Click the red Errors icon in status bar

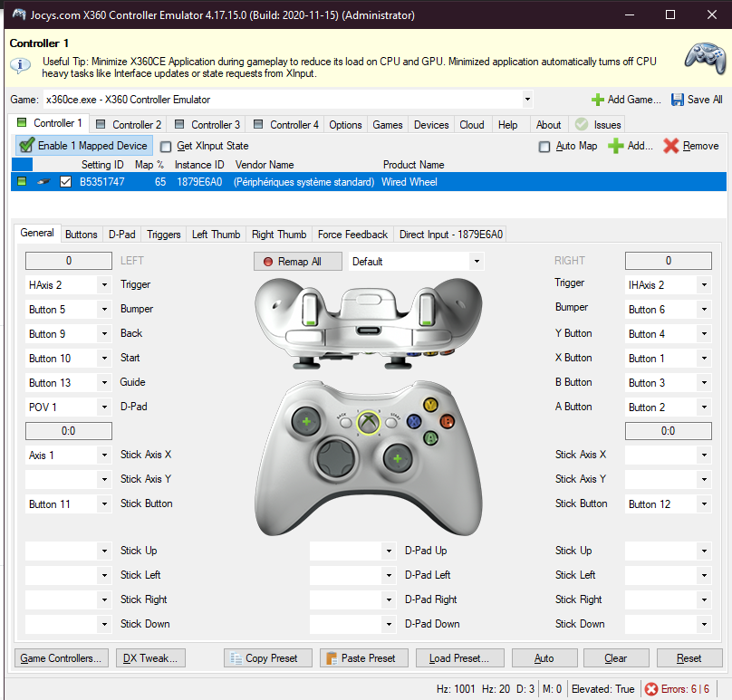[x=651, y=689]
